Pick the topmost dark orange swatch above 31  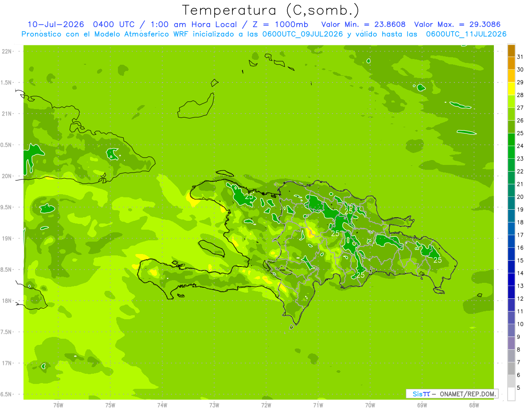tap(511, 51)
